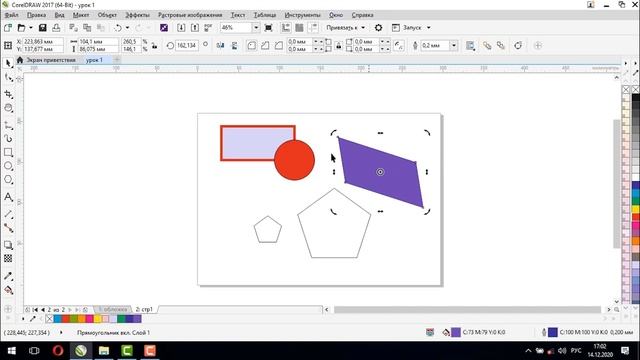Viewport: 640px width, 360px height.
Task: Add a new document tab with plus
Action: pos(117,60)
